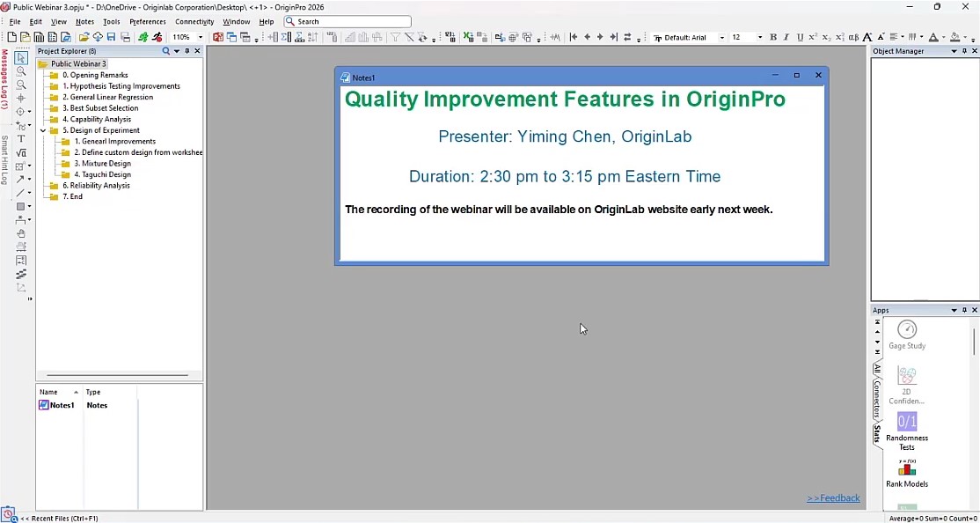Open the font size 12 dropdown
980x523 pixels.
(760, 37)
